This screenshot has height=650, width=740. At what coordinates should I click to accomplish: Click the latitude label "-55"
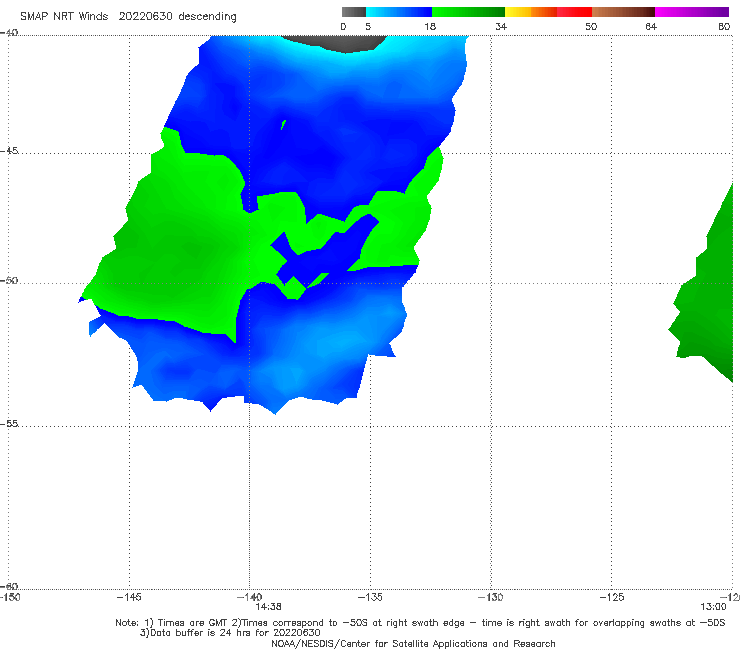point(9,423)
